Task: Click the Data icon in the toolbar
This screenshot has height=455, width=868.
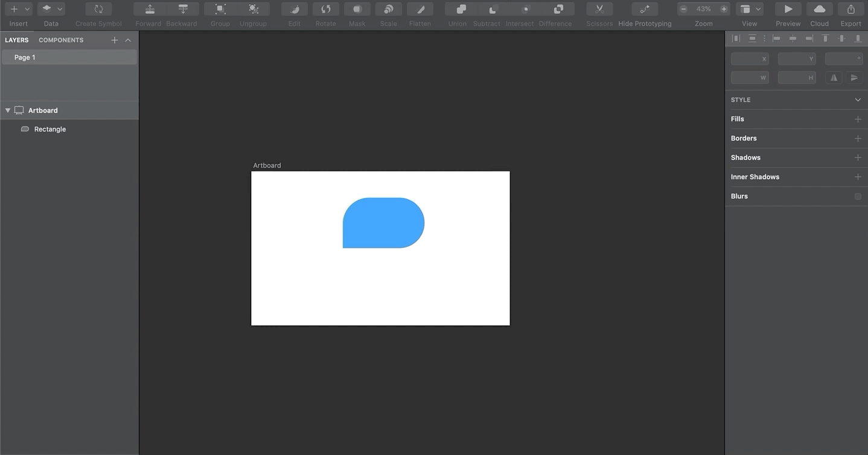Action: 46,9
